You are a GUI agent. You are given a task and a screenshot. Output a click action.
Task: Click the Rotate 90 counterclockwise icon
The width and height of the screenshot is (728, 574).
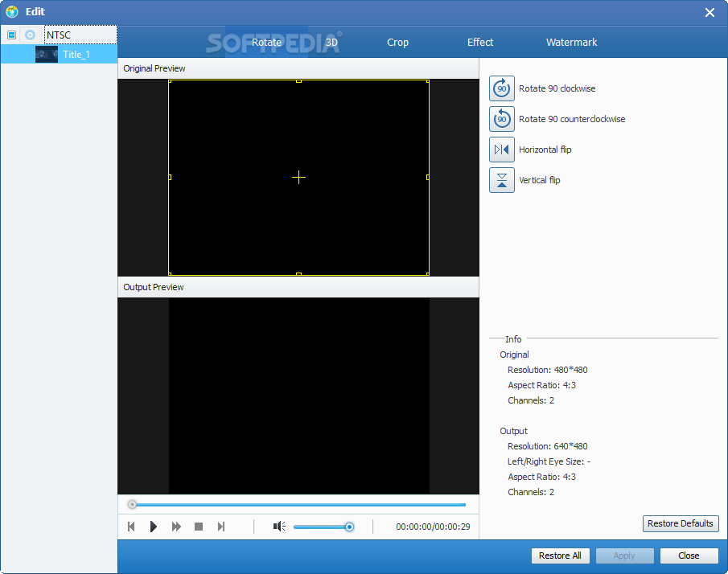point(501,119)
